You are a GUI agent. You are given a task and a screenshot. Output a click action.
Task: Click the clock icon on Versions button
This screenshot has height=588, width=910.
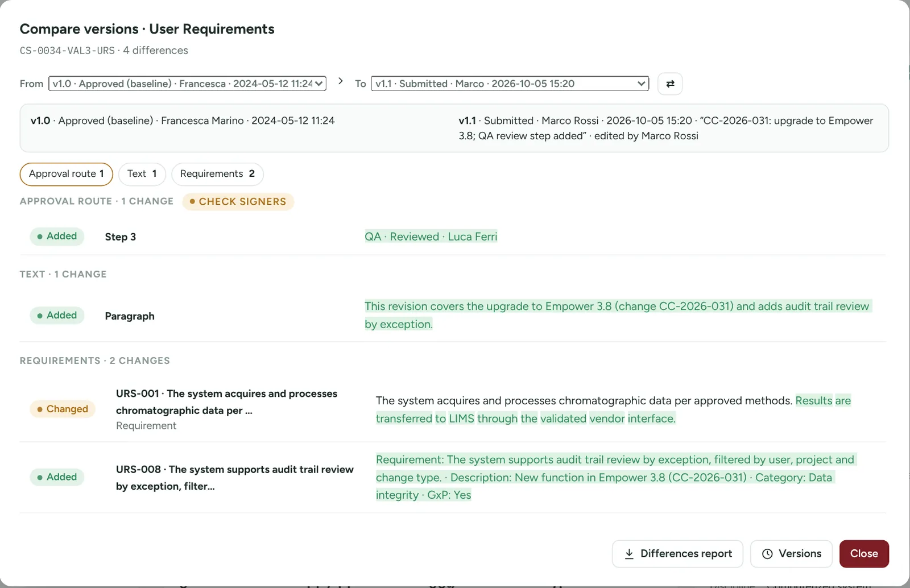[767, 554]
